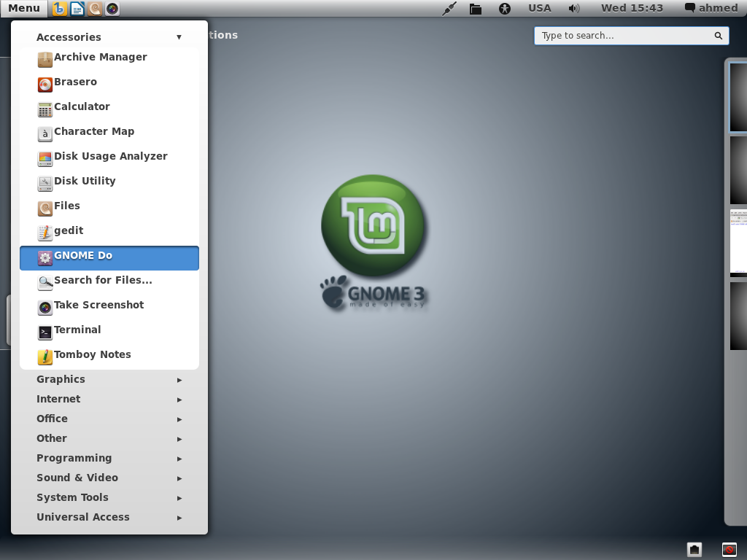Click the Files icon in Accessories list
Viewport: 747px width, 560px height.
[44, 208]
